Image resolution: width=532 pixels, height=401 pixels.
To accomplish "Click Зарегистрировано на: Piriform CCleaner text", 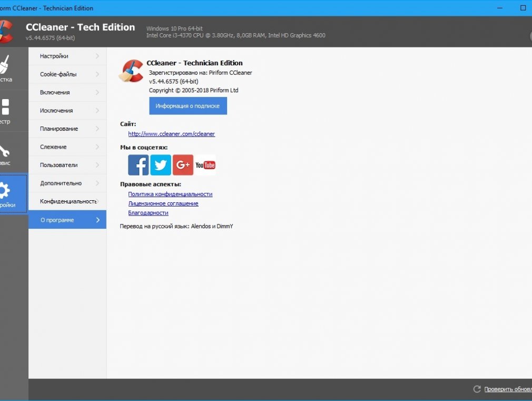I will coord(200,73).
